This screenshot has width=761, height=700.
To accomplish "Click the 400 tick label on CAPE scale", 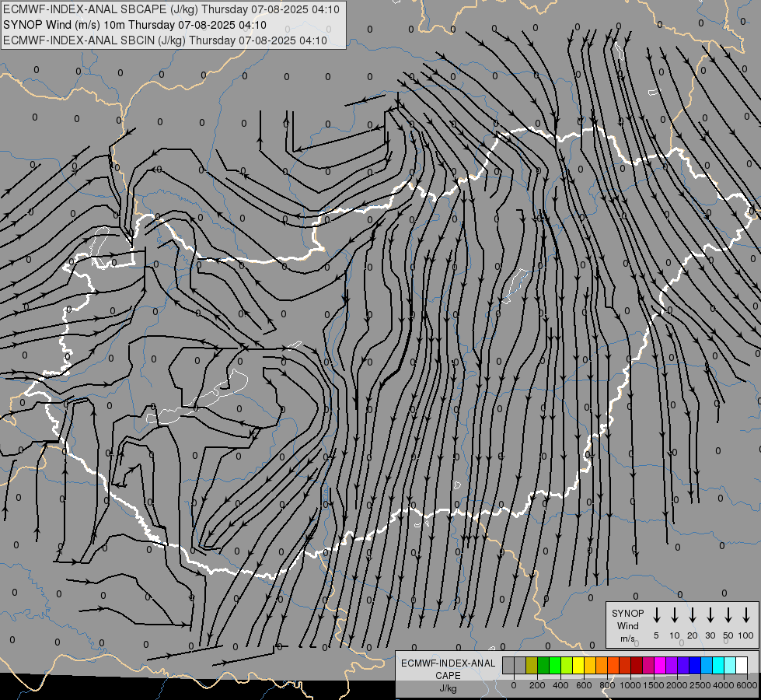I will click(560, 685).
